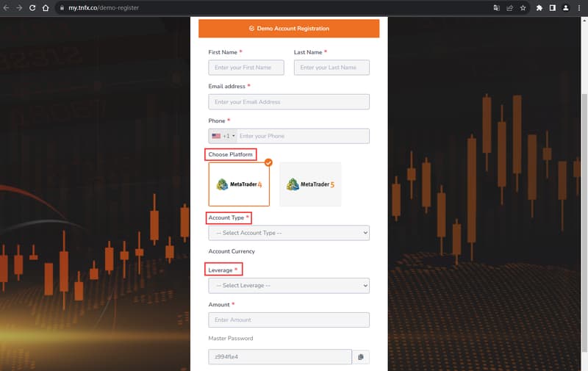Click the browser address bar URL
Image resolution: width=588 pixels, height=371 pixels.
(104, 8)
